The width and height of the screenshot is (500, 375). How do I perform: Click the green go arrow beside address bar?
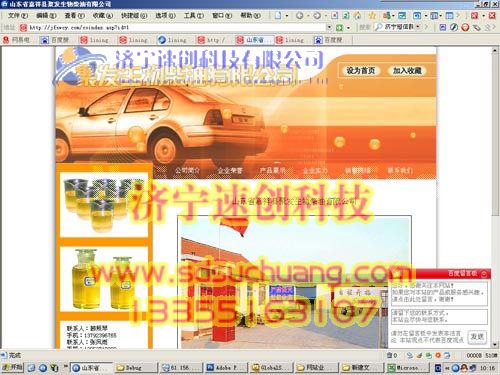[339, 27]
